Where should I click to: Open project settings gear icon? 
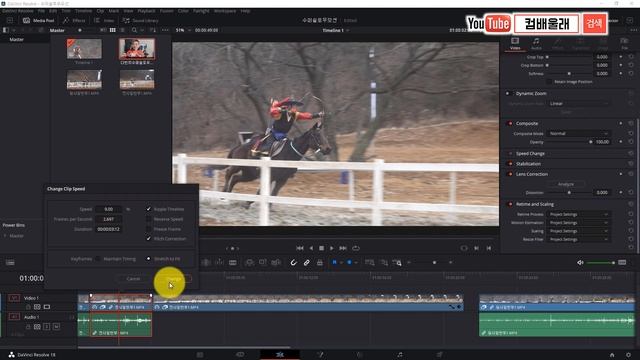point(628,355)
